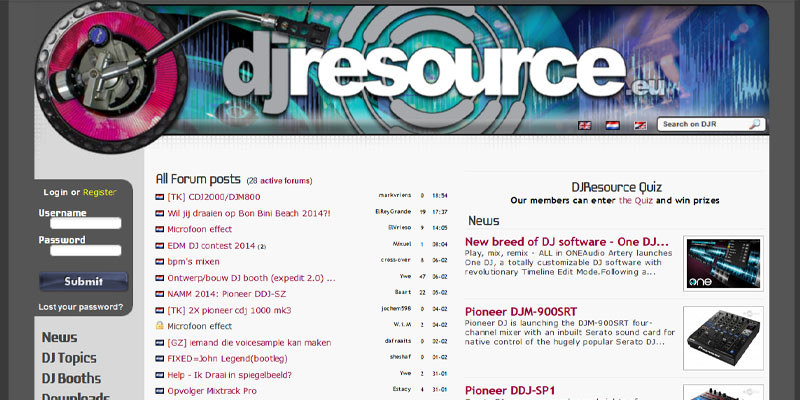The width and height of the screenshot is (800, 400).
Task: Focus the Password input field
Action: tap(86, 250)
